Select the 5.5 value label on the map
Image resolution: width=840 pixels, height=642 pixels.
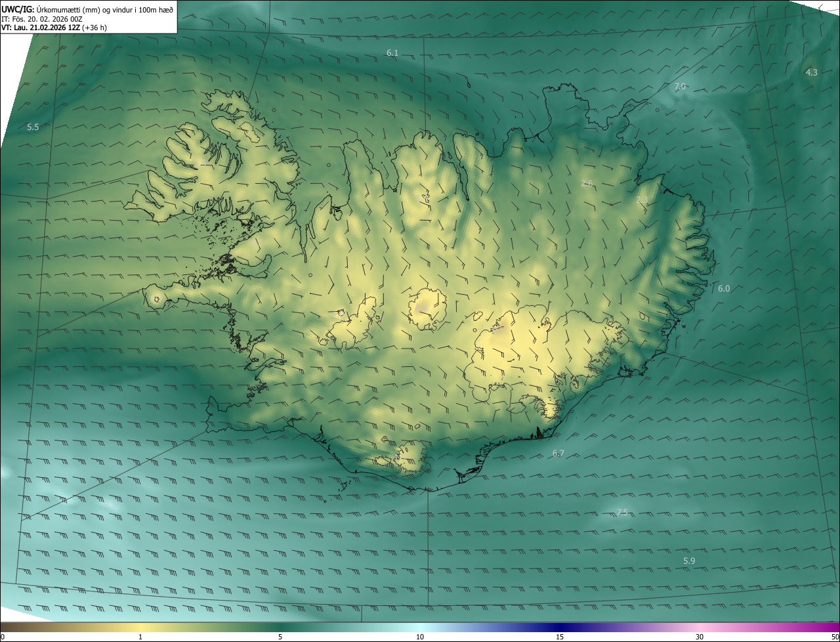pyautogui.click(x=33, y=127)
